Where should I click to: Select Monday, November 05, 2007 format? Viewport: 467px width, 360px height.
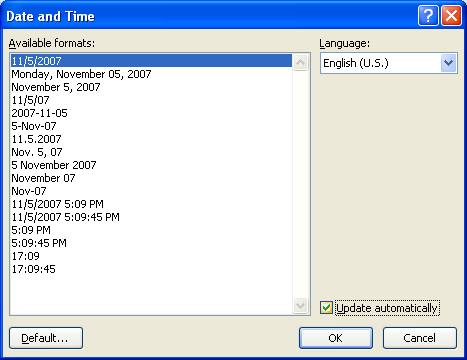pyautogui.click(x=151, y=74)
